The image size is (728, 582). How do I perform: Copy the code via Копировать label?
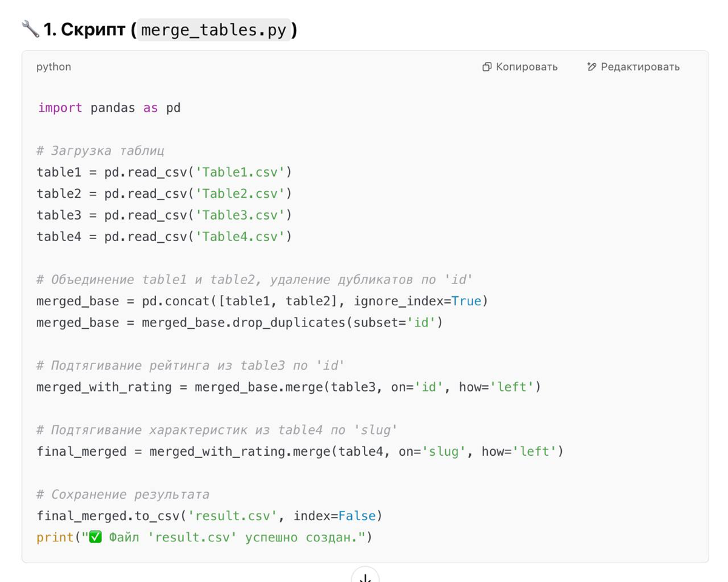point(527,67)
